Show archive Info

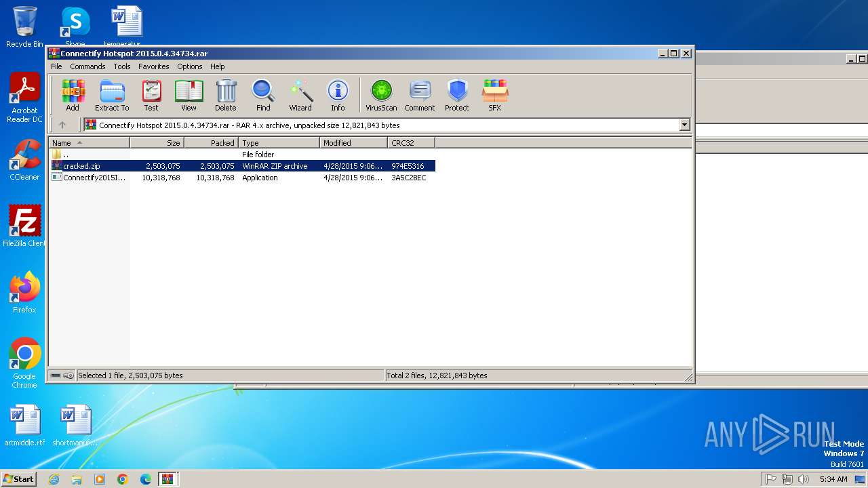click(x=338, y=96)
